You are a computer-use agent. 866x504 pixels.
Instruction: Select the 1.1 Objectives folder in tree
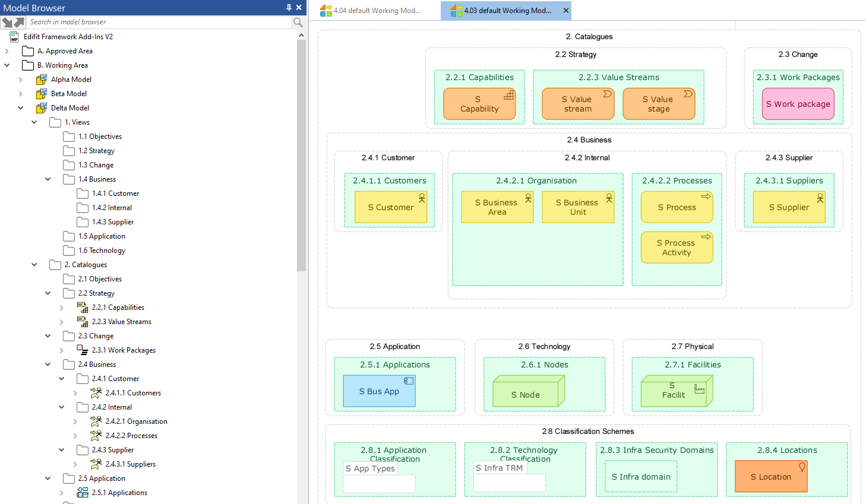[92, 137]
